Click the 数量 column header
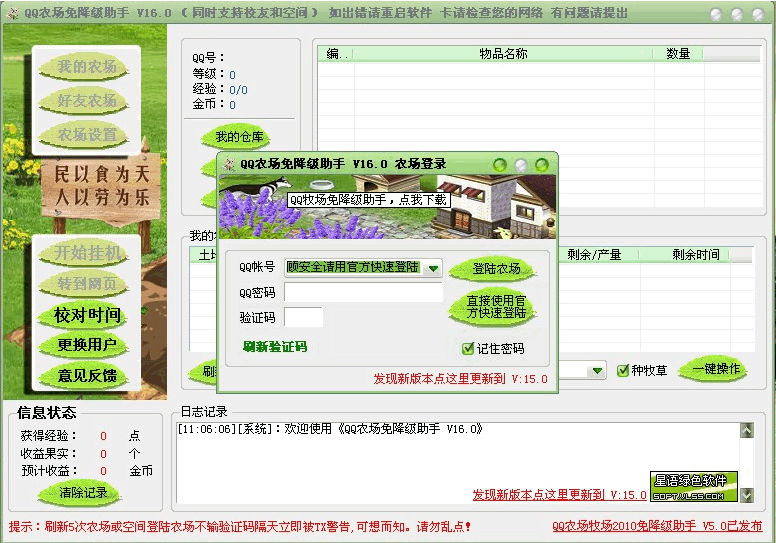776x543 pixels. pyautogui.click(x=678, y=53)
